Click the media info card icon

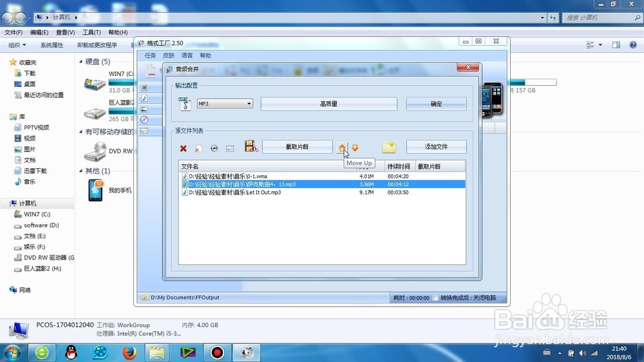click(x=230, y=148)
